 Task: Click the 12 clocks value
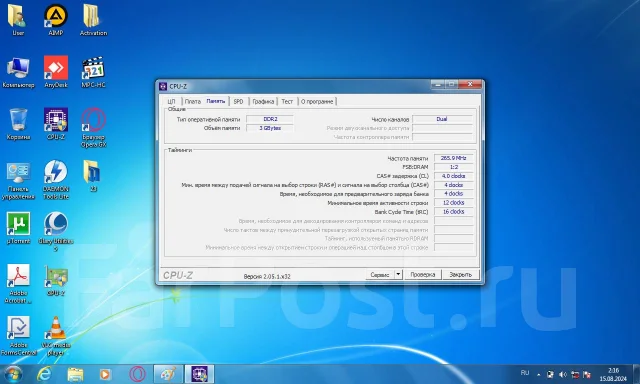pos(453,203)
